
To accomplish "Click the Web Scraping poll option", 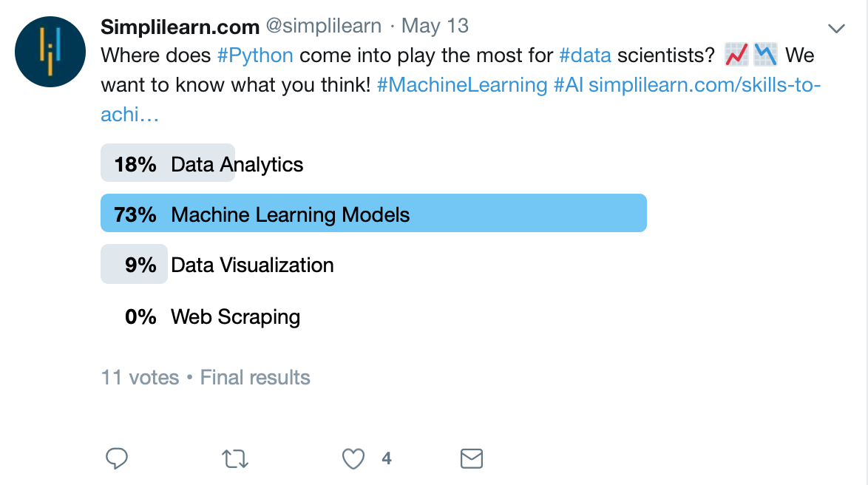I will [x=235, y=317].
